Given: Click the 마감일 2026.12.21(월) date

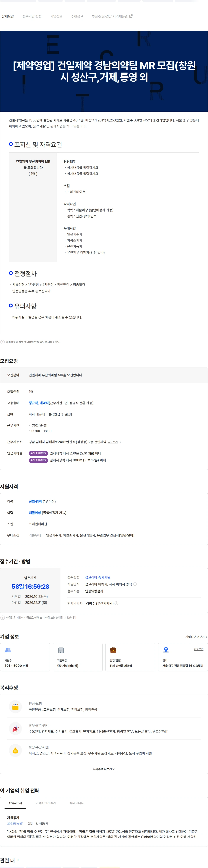Looking at the screenshot, I should pos(36,602).
